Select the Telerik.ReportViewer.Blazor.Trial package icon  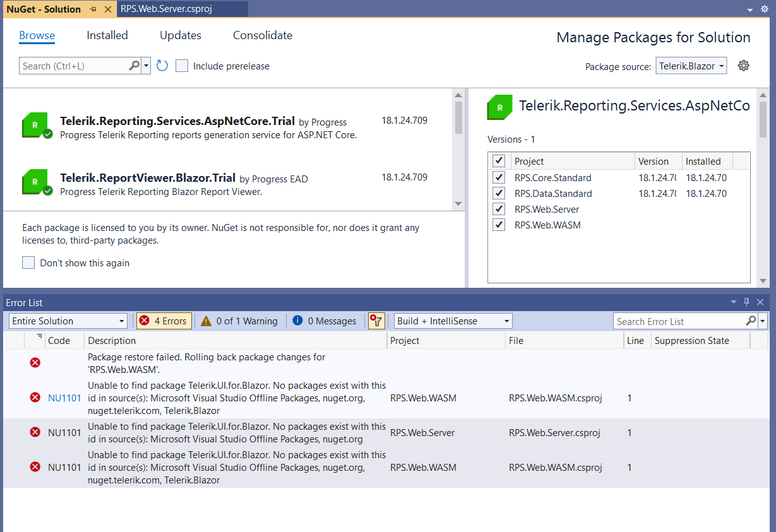pyautogui.click(x=37, y=182)
